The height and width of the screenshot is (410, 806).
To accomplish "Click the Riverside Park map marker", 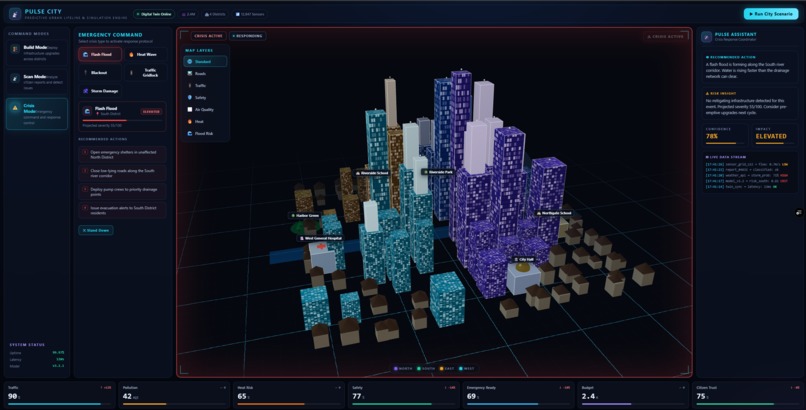I will (x=438, y=172).
